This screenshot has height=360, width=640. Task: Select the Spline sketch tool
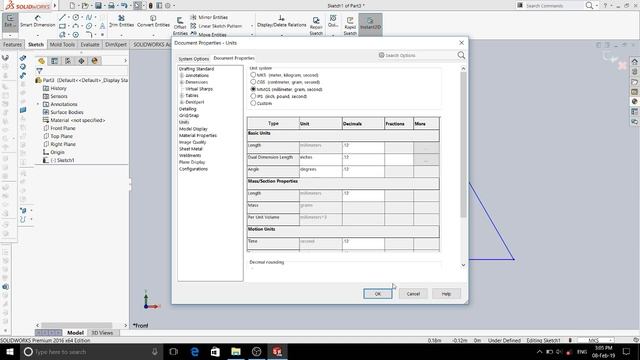[x=89, y=17]
